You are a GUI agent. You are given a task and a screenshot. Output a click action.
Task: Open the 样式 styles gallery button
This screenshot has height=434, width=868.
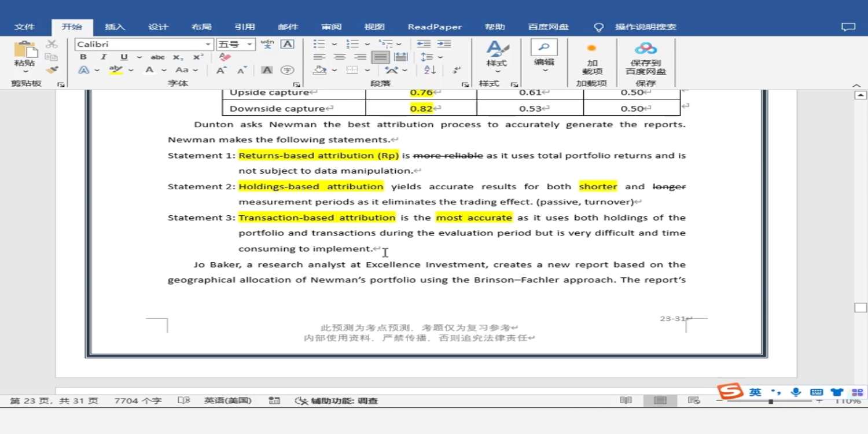tap(496, 55)
